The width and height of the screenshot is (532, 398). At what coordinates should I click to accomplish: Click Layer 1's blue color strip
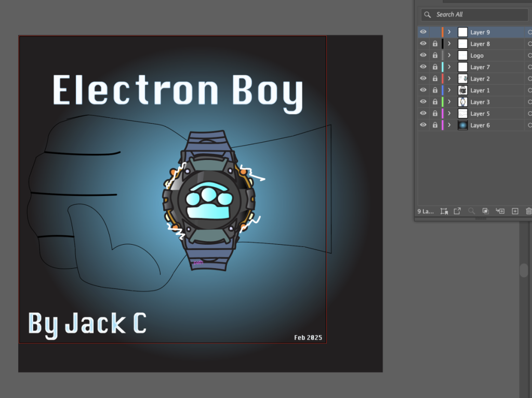pos(443,90)
